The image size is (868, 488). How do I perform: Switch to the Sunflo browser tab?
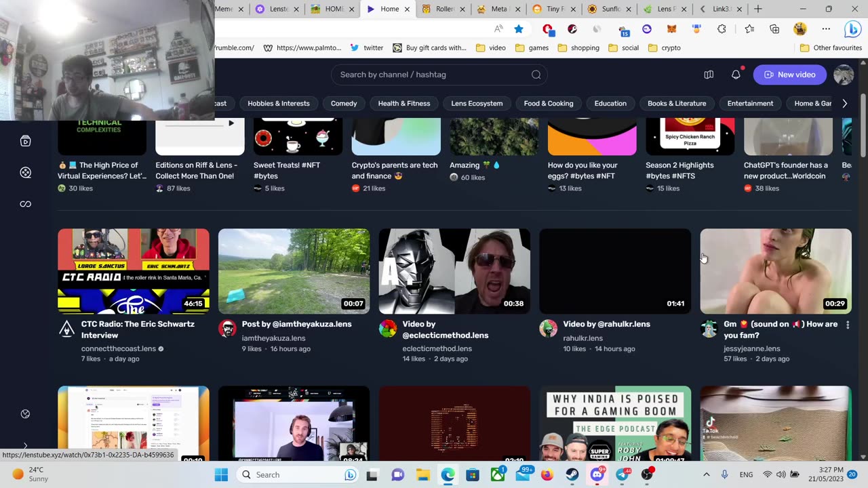click(x=610, y=9)
